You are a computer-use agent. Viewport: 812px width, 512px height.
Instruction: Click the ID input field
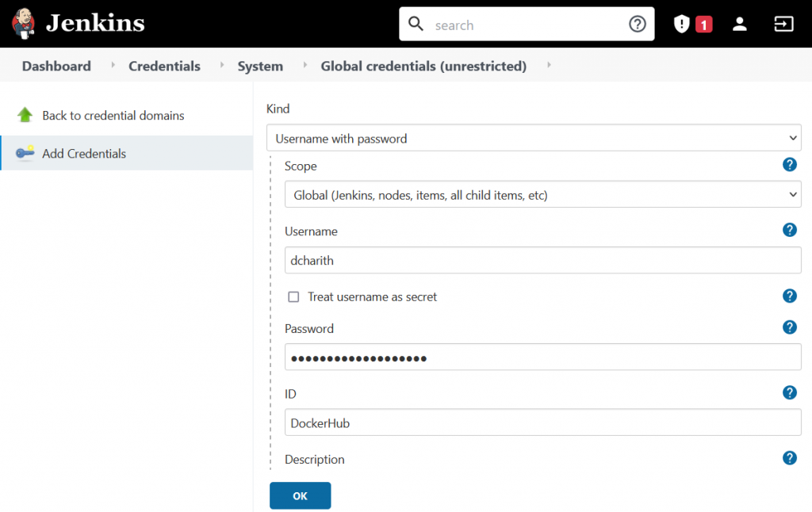tap(542, 422)
